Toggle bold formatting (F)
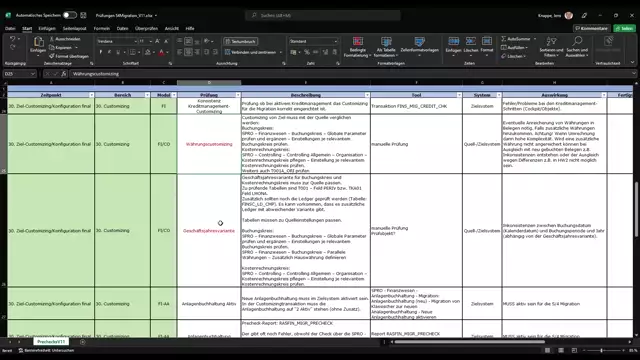640x360 pixels. [x=101, y=52]
